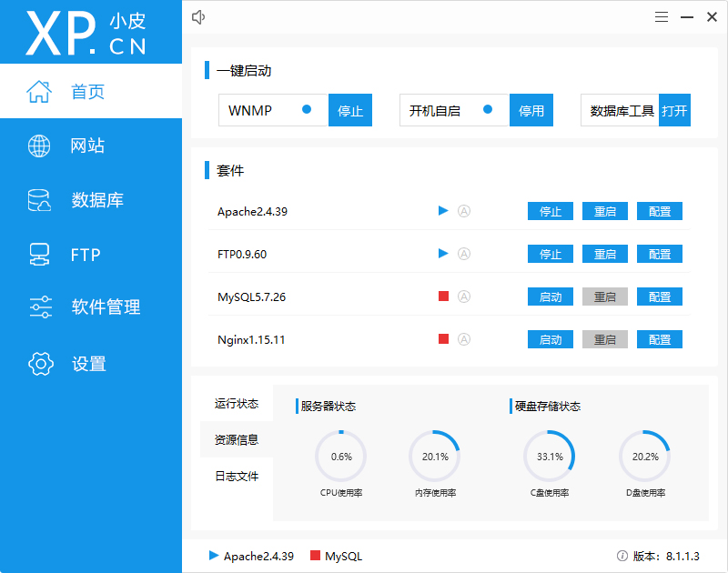Switch to 运行状态 tab
728x573 pixels.
237,403
